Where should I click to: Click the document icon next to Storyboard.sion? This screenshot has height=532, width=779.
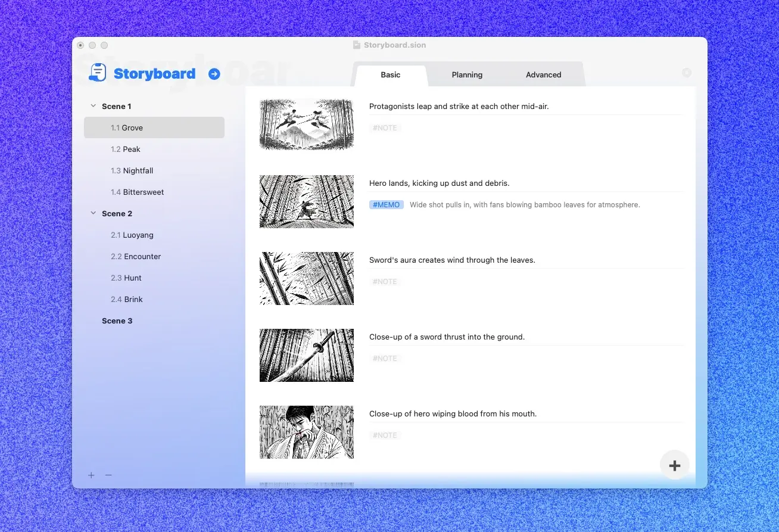(356, 45)
